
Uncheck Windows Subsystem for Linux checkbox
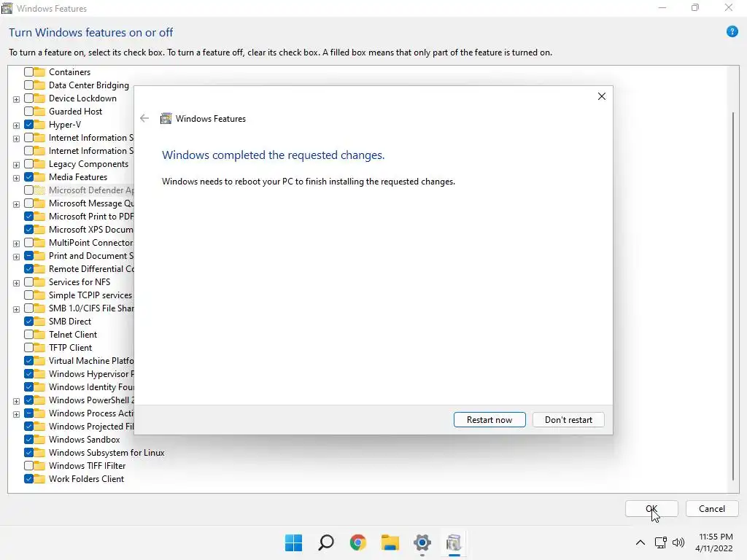click(x=28, y=452)
